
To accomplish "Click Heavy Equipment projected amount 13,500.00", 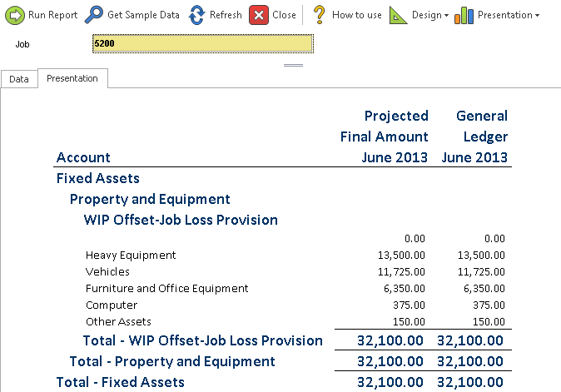I will tap(401, 256).
